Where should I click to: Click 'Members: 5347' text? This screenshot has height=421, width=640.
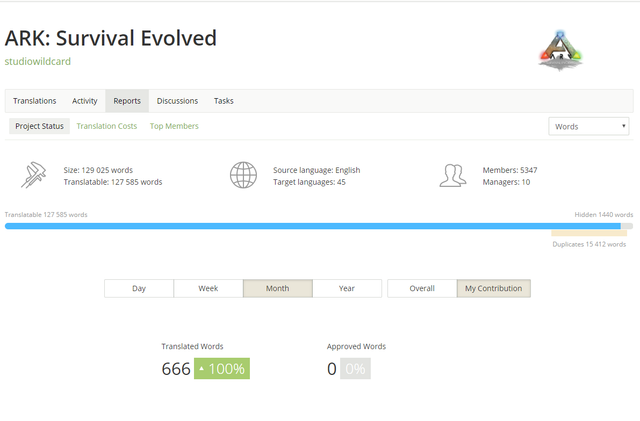(x=510, y=170)
